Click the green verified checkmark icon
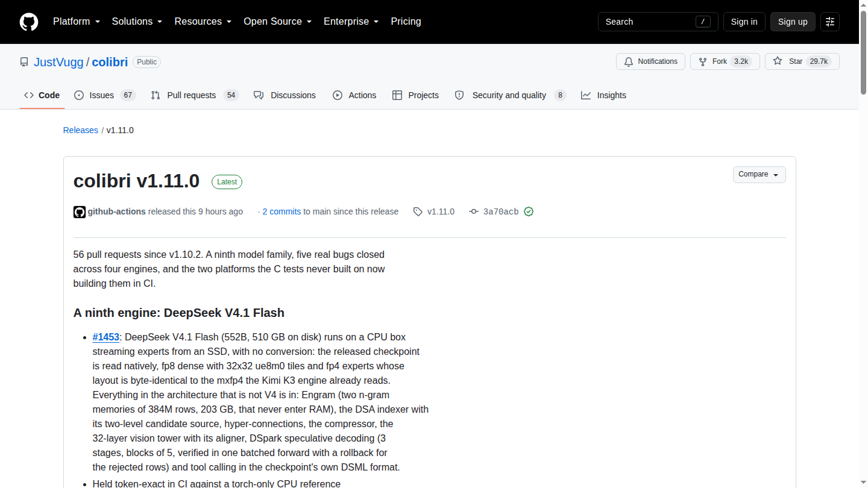Viewport: 868px width, 488px height. click(529, 211)
